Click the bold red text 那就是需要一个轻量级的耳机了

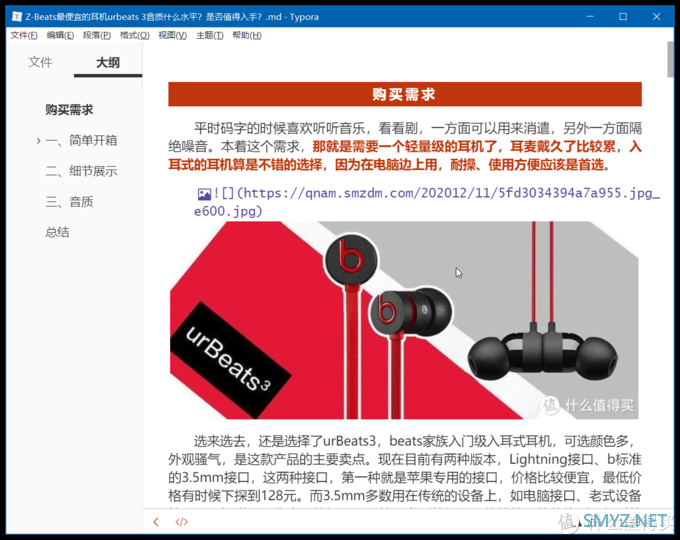(x=405, y=147)
